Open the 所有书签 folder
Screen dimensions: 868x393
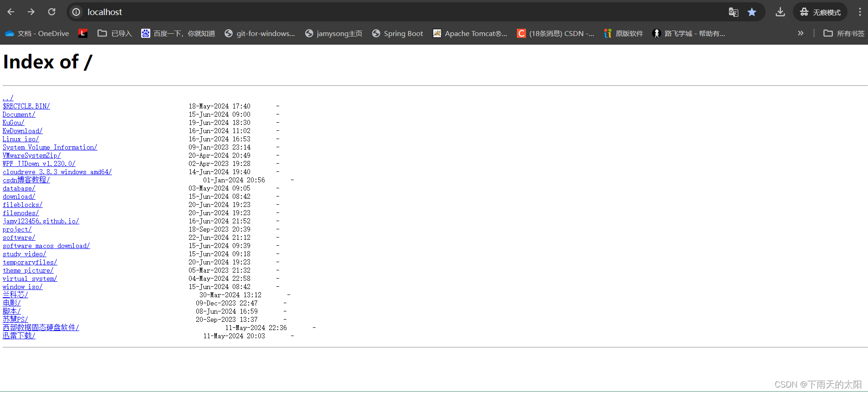point(844,33)
